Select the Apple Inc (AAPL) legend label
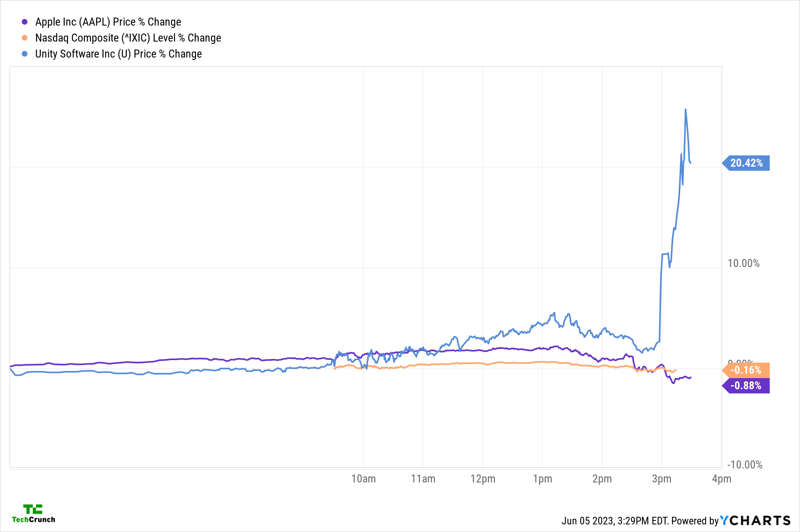This screenshot has width=800, height=532. [x=108, y=22]
